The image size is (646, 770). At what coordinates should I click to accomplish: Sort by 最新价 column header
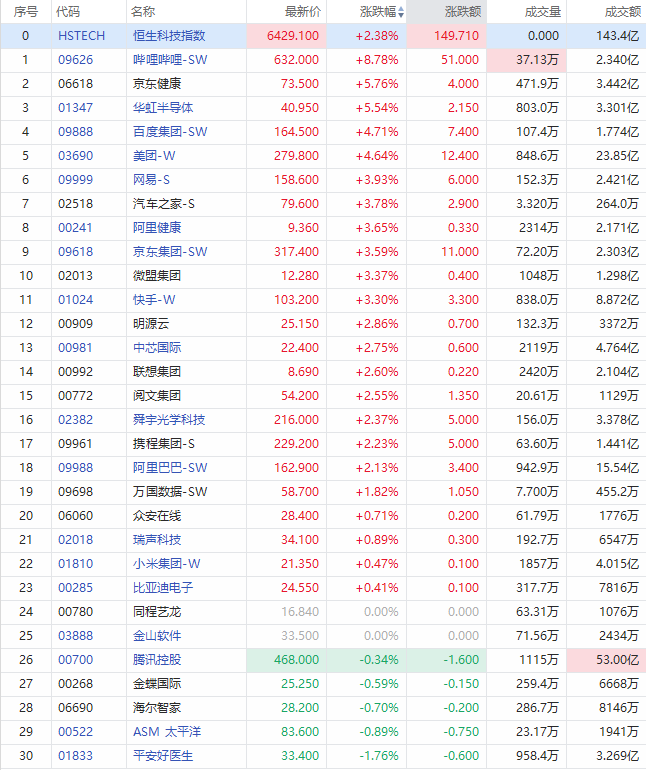pos(303,12)
